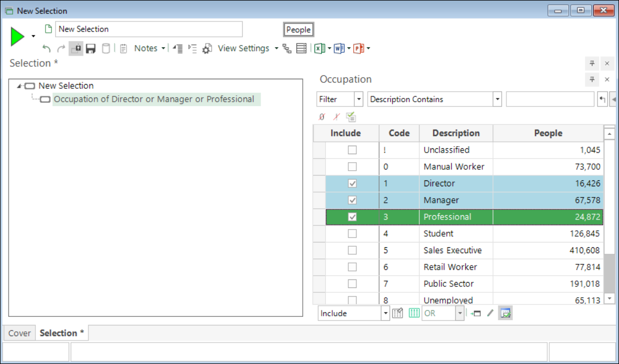This screenshot has height=364, width=619.
Task: Run the selection with the green play button
Action: tap(17, 36)
